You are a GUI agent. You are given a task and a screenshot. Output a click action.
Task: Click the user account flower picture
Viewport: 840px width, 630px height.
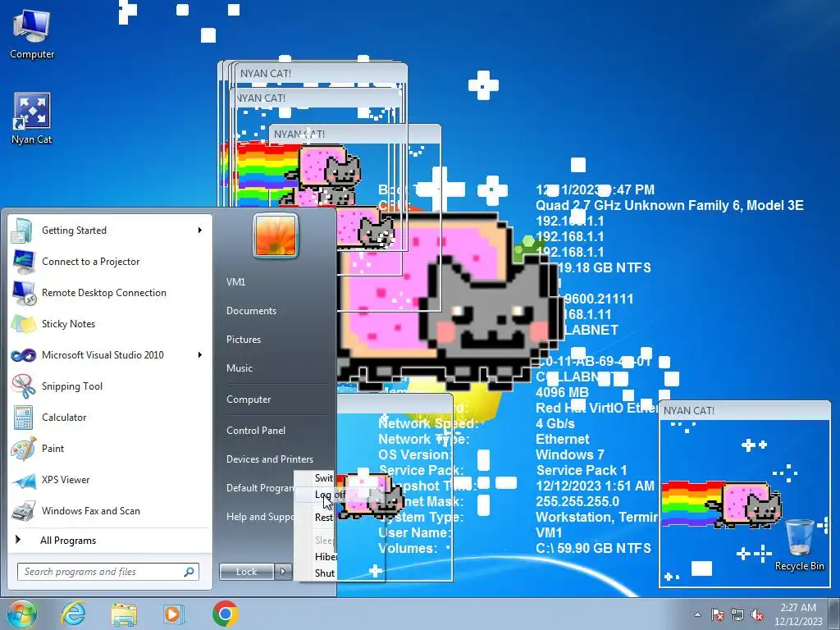point(276,235)
